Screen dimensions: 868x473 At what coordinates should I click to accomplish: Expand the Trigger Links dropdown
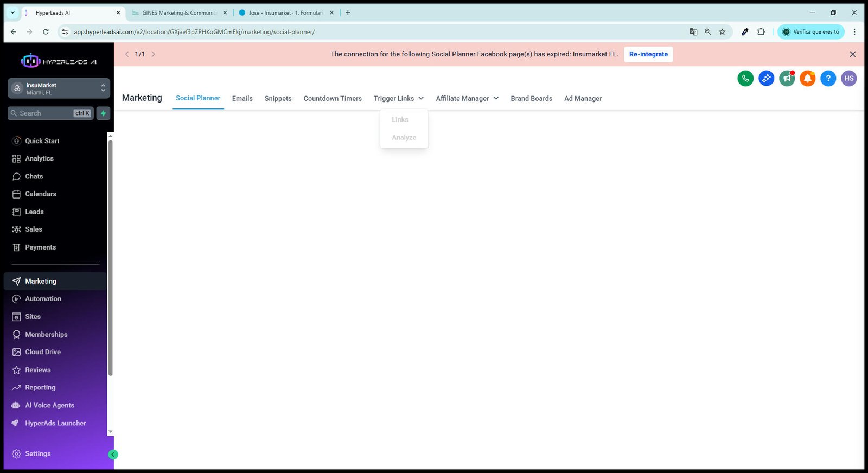point(399,99)
